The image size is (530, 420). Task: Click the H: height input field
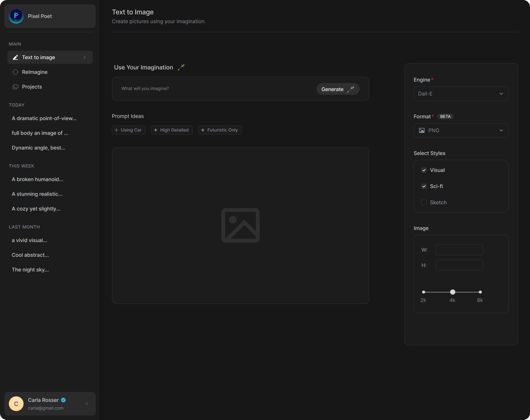point(459,265)
